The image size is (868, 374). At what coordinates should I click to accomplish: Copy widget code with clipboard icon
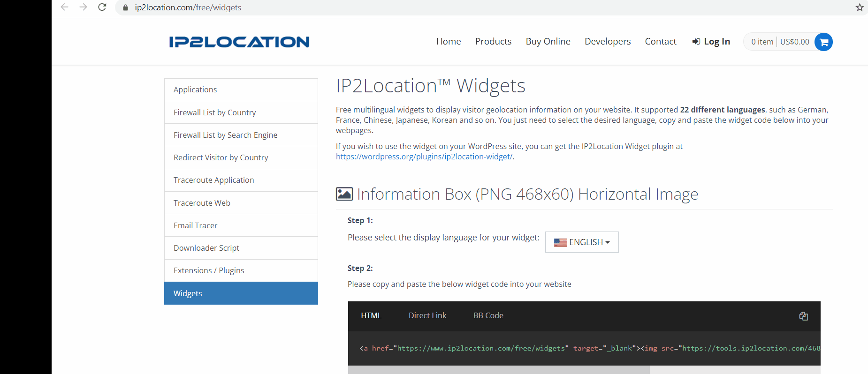coord(803,316)
